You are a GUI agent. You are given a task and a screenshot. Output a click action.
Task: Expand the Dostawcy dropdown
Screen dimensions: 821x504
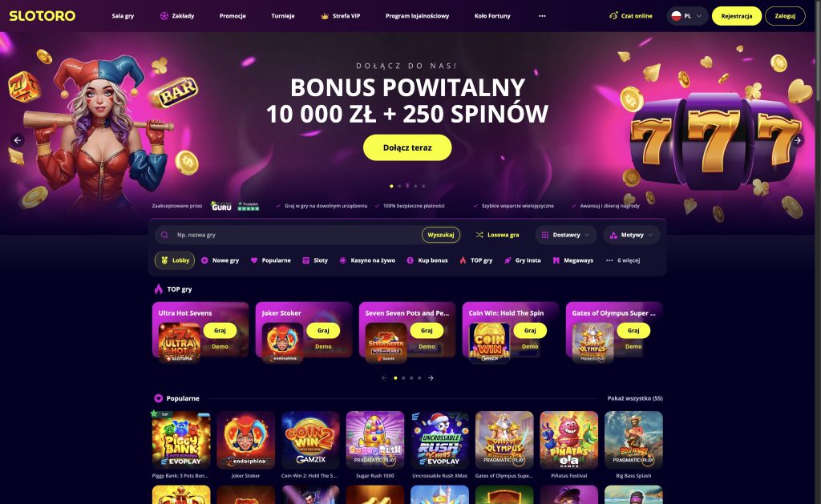pos(566,235)
